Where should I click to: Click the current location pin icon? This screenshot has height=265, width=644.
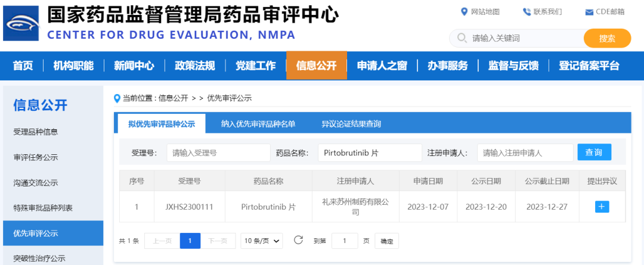coord(117,98)
